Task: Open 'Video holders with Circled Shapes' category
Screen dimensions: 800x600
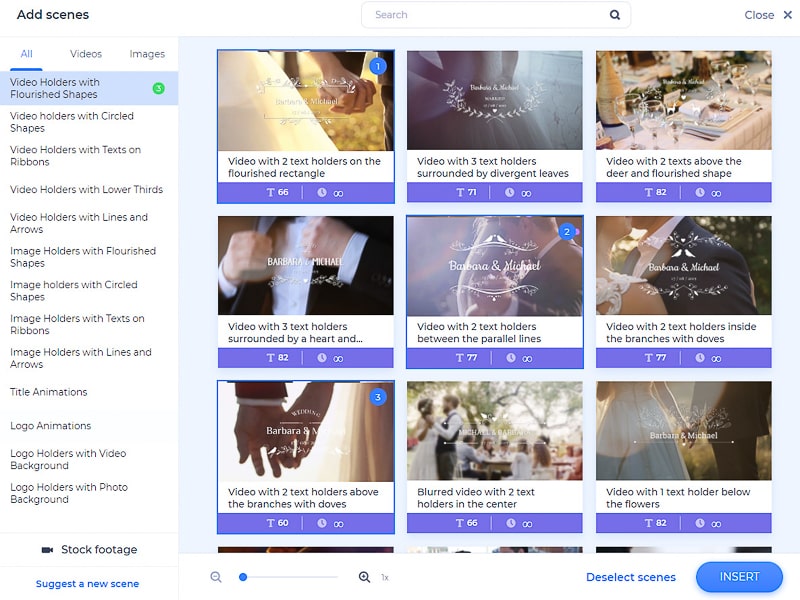Action: coord(89,122)
